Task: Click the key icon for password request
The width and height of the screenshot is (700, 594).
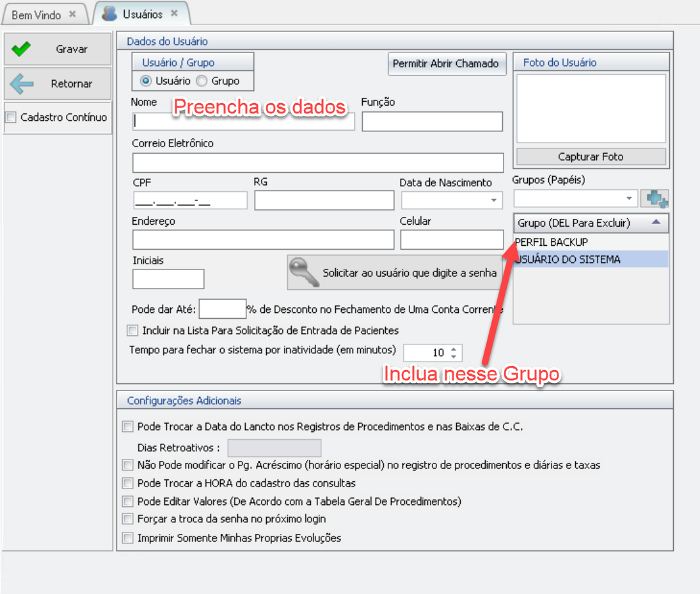Action: (303, 273)
